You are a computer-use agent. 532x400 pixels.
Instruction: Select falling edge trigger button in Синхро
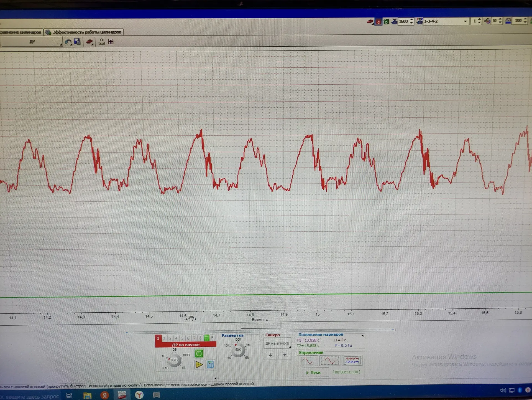(285, 355)
